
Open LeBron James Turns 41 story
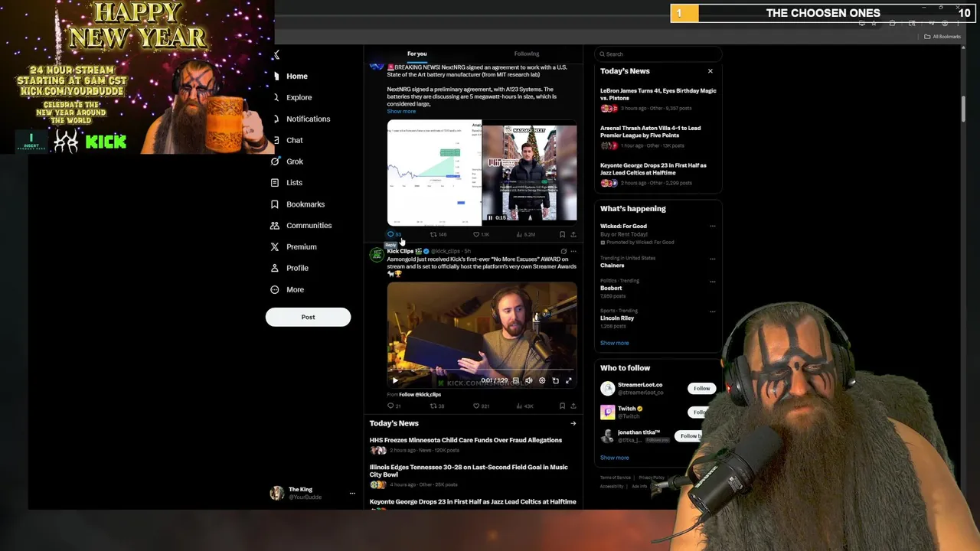658,94
